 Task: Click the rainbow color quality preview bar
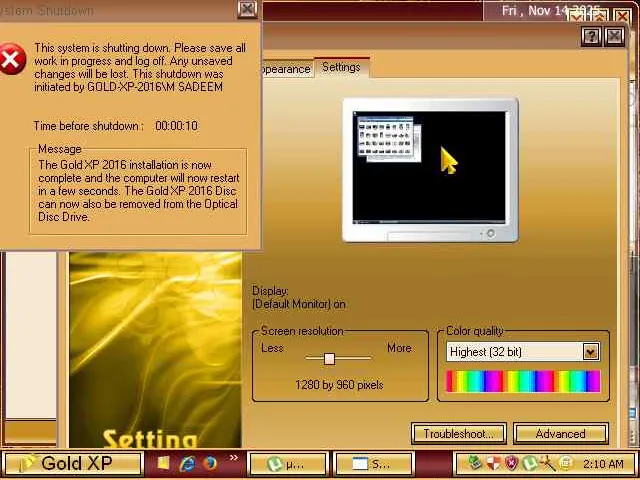[x=523, y=381]
